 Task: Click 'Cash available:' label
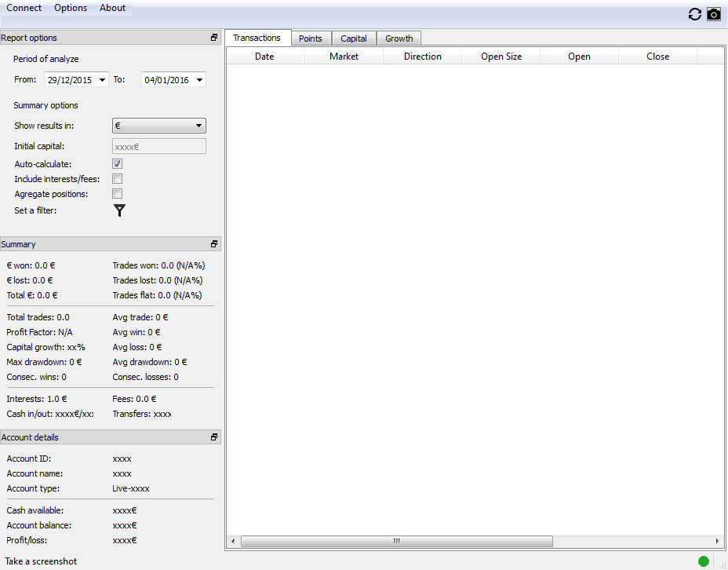point(35,510)
